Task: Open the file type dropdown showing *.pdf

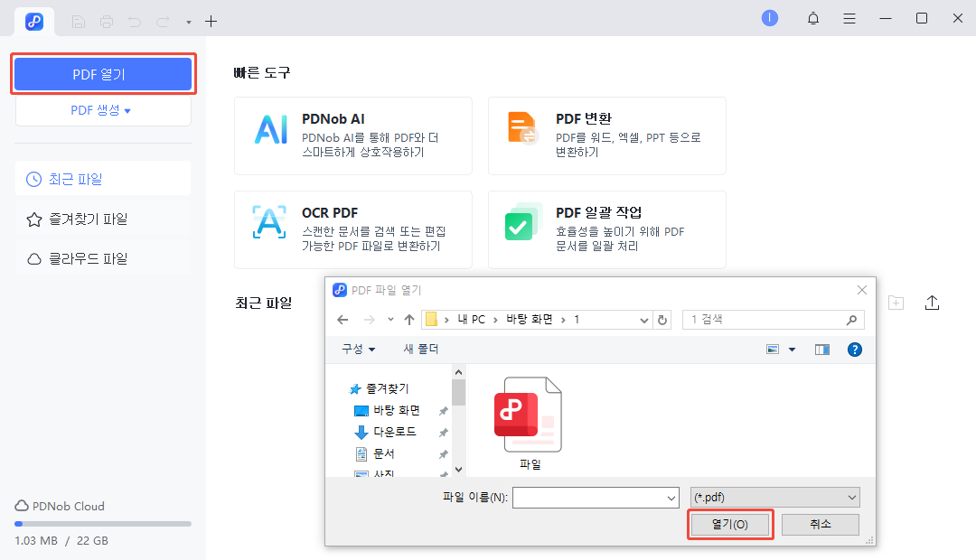Action: click(774, 497)
